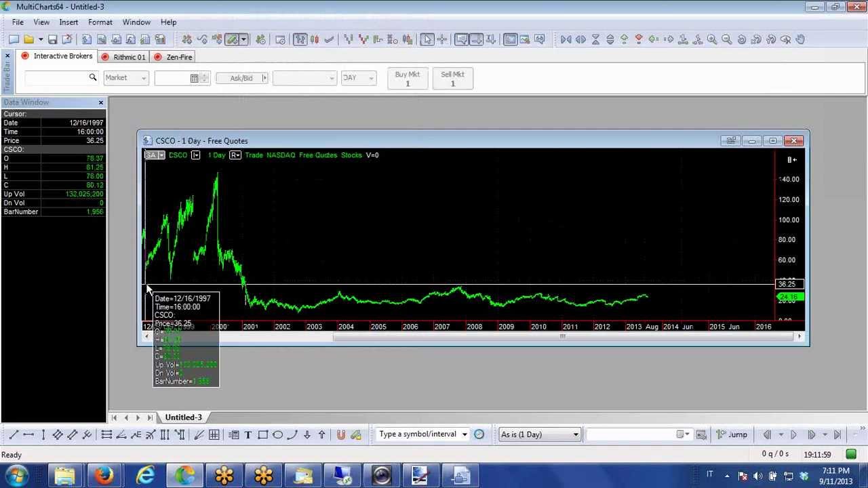Click the red shift-down arrow icon

point(639,39)
